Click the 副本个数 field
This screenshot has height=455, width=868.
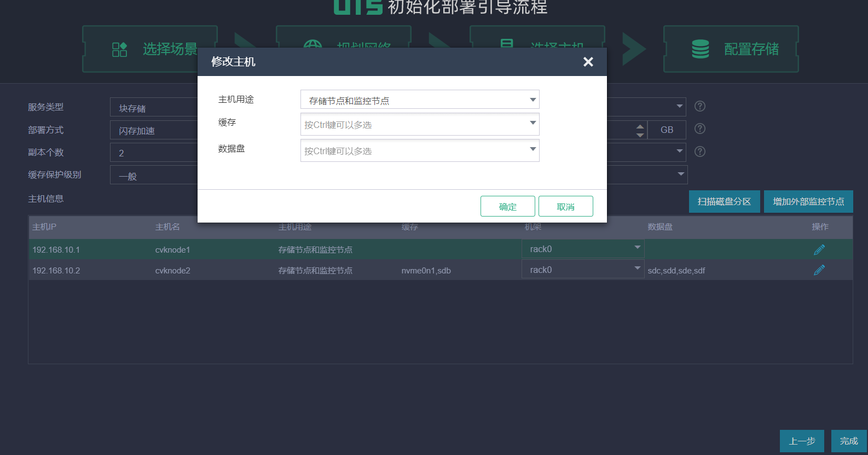tap(154, 153)
